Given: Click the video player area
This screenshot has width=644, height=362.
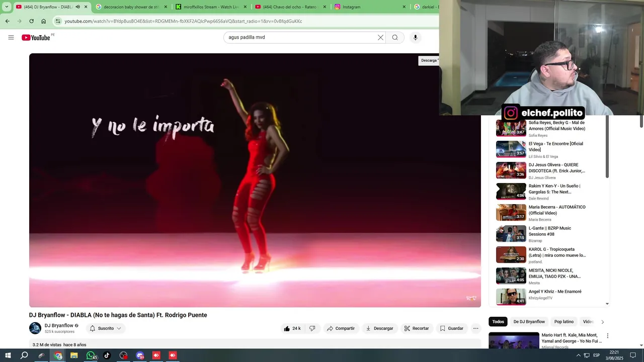Looking at the screenshot, I should 255,180.
